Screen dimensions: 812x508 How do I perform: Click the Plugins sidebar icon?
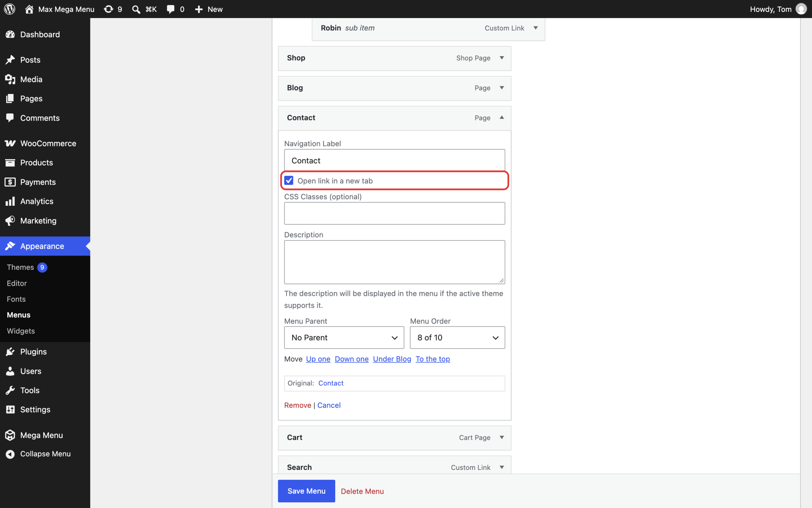pos(10,352)
